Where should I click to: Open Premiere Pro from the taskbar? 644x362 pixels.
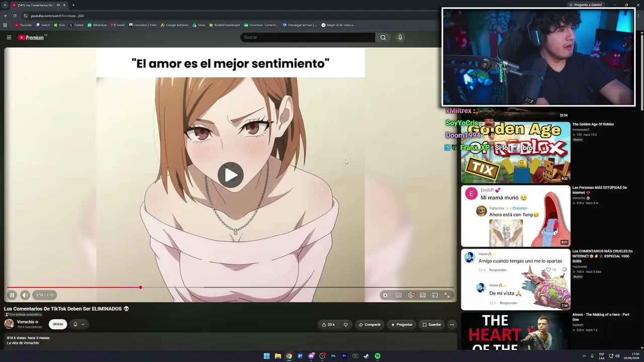pyautogui.click(x=344, y=356)
